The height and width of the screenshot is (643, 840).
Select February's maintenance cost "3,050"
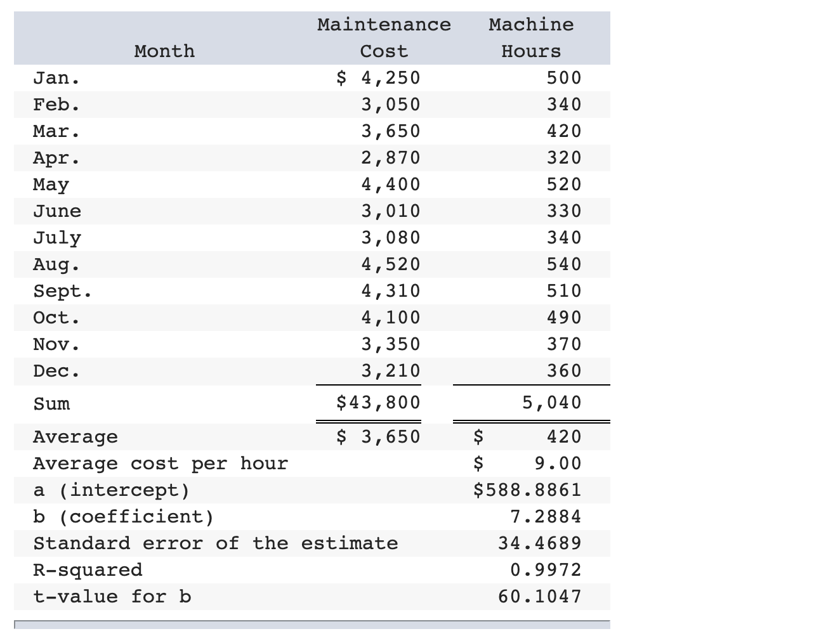[x=391, y=105]
